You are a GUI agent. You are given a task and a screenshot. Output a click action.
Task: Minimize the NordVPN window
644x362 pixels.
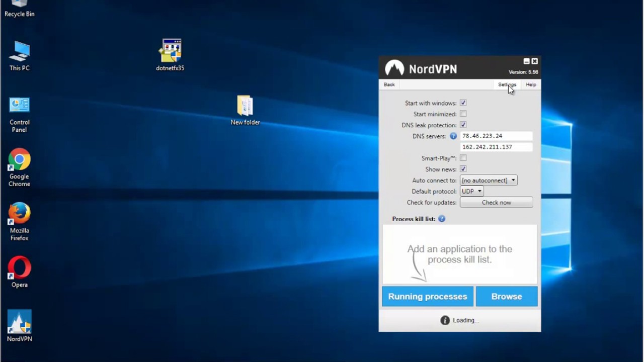[x=526, y=61]
